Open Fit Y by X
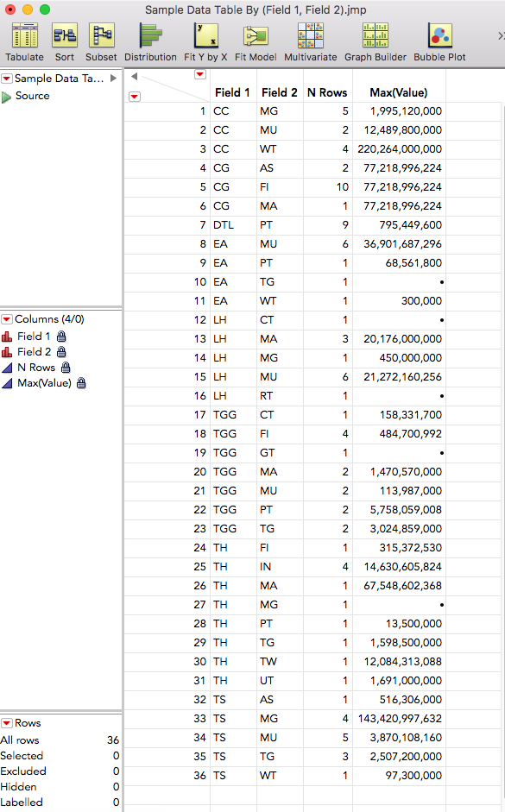Viewport: 505px width, 812px height. pos(205,42)
